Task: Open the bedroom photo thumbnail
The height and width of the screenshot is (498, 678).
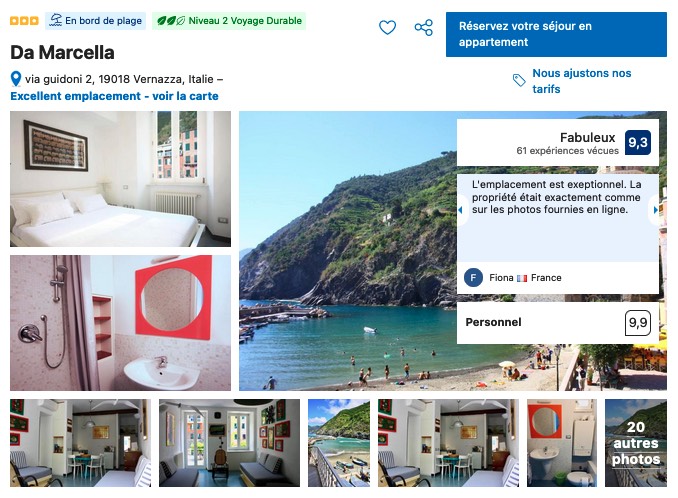Action: [x=120, y=179]
